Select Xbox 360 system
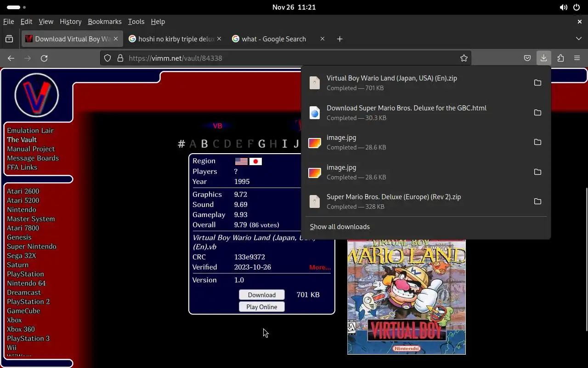588x368 pixels. pos(21,329)
